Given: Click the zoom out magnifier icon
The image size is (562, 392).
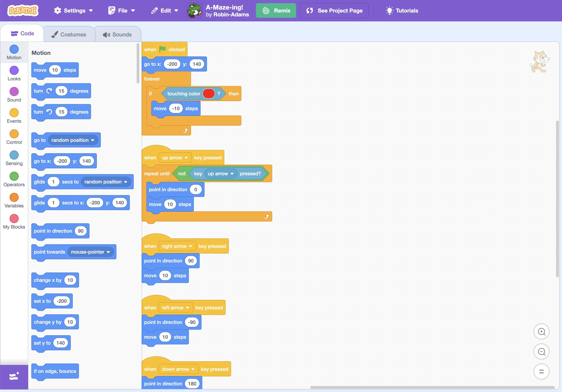Looking at the screenshot, I should pyautogui.click(x=541, y=352).
